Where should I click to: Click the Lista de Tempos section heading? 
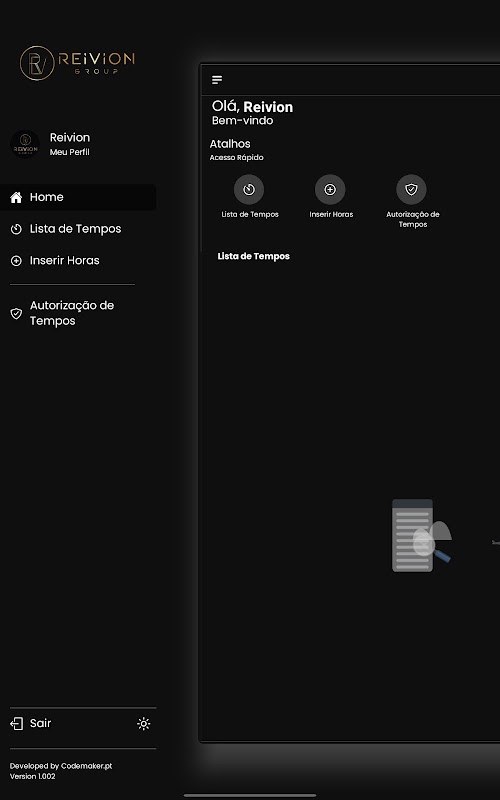click(x=254, y=256)
